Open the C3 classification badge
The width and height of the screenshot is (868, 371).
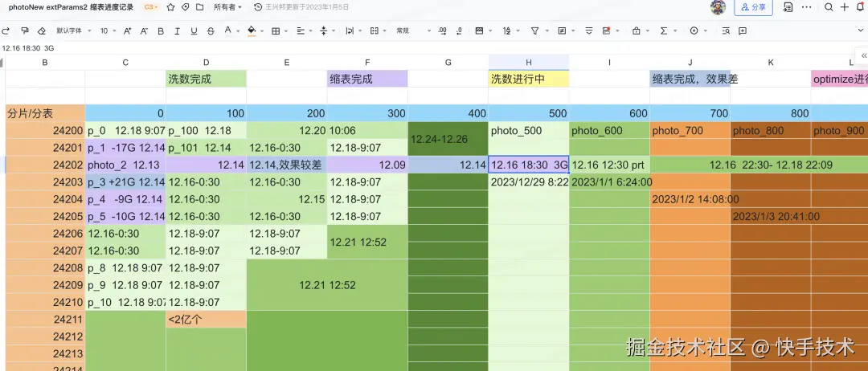coord(150,7)
